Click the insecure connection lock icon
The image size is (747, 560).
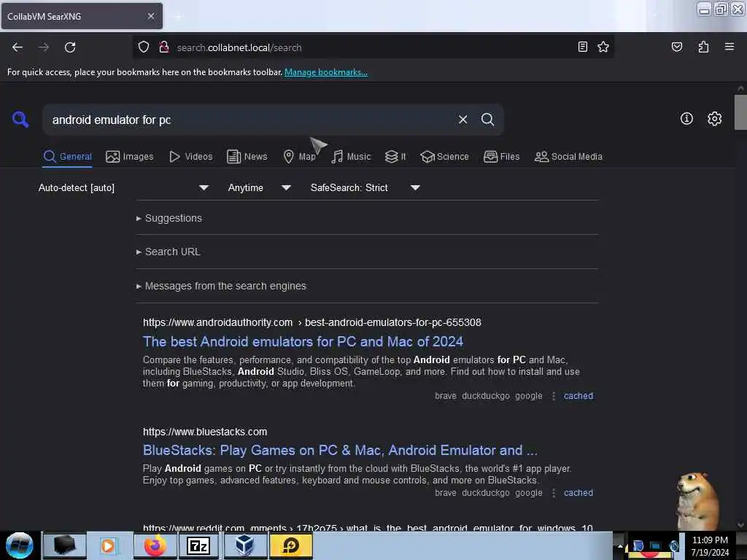click(x=164, y=47)
